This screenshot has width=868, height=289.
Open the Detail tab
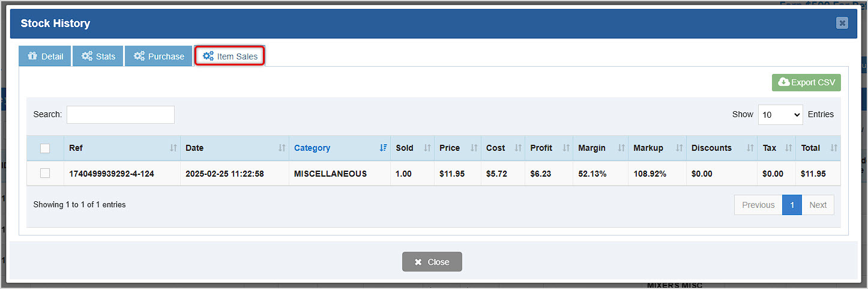(x=45, y=56)
